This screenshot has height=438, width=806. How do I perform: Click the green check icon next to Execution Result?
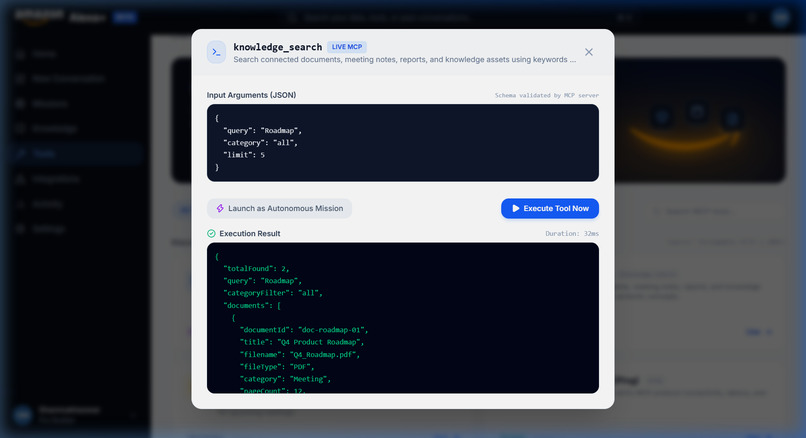tap(211, 233)
